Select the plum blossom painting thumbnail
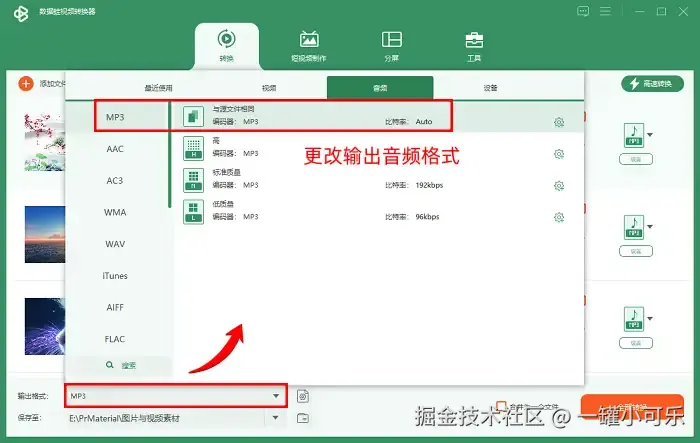This screenshot has height=443, width=700. (45, 142)
